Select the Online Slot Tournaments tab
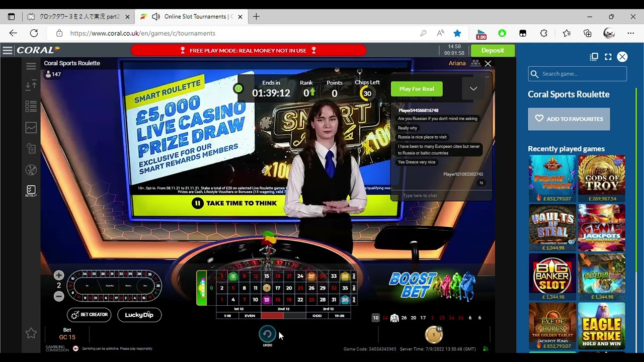 (x=192, y=17)
